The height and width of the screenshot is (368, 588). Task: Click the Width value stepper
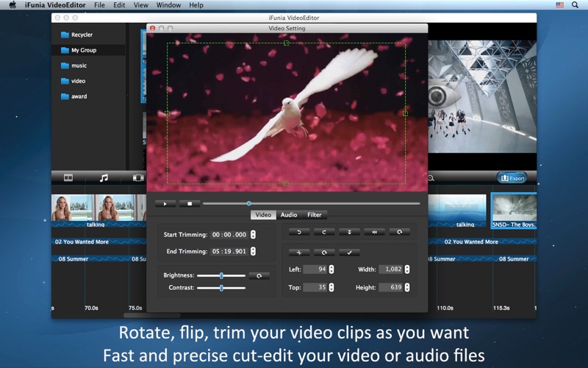click(x=407, y=269)
